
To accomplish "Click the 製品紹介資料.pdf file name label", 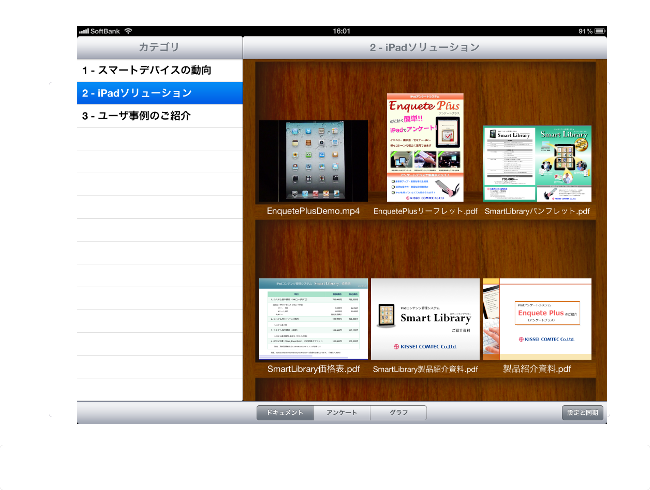I will tap(537, 369).
